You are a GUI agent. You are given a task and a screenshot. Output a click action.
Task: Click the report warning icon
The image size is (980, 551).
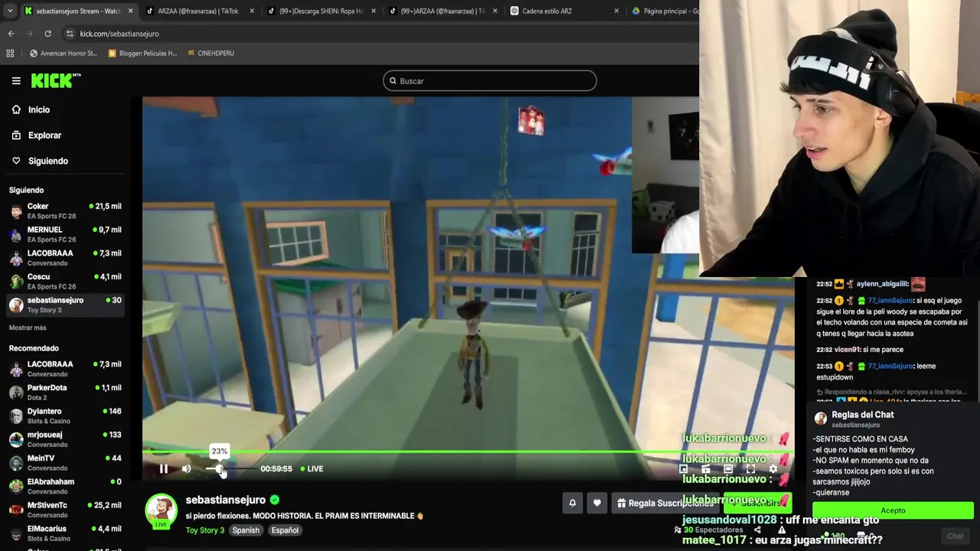pos(782,530)
